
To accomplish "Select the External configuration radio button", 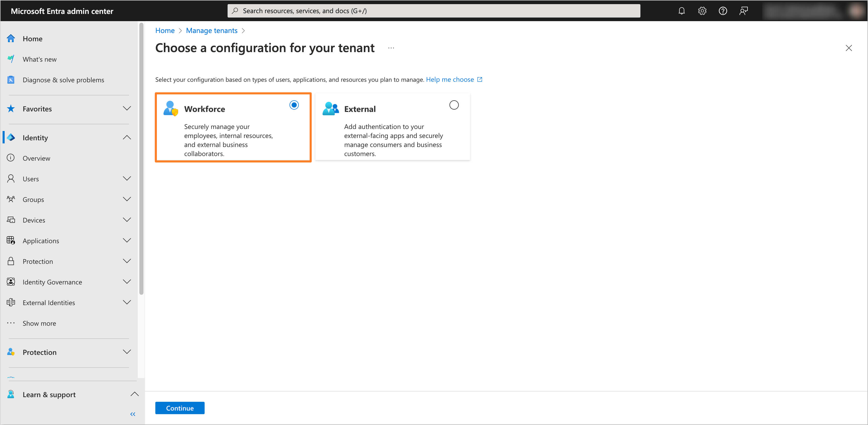I will point(454,105).
